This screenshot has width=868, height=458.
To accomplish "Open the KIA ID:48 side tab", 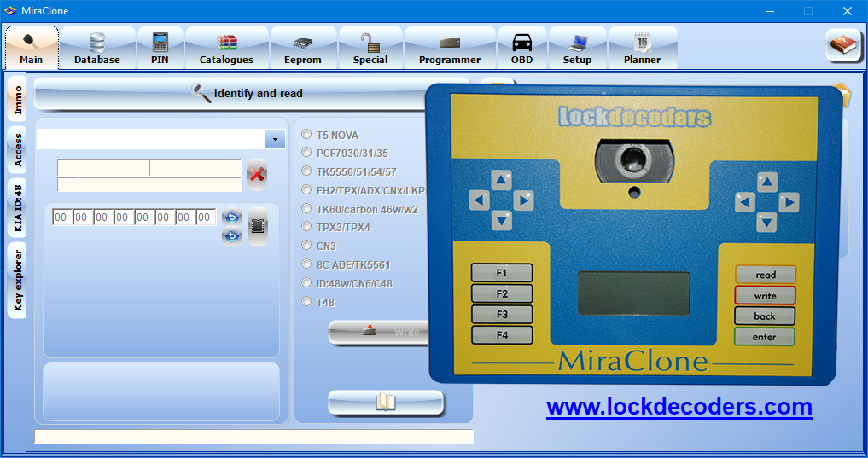I will [16, 208].
